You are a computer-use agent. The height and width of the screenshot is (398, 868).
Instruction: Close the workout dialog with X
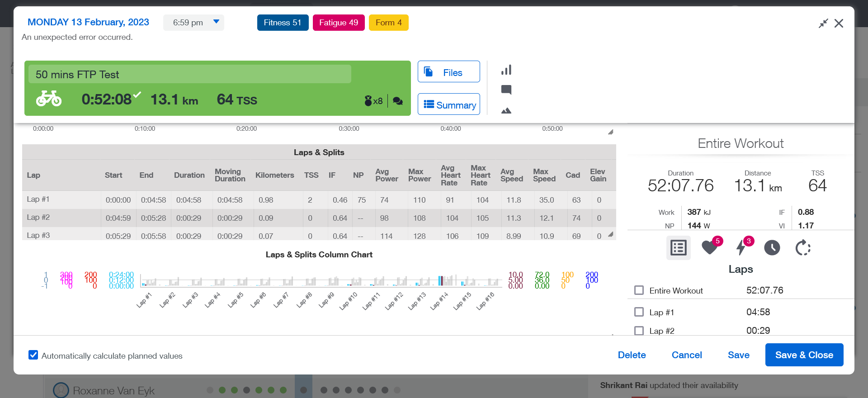point(839,23)
